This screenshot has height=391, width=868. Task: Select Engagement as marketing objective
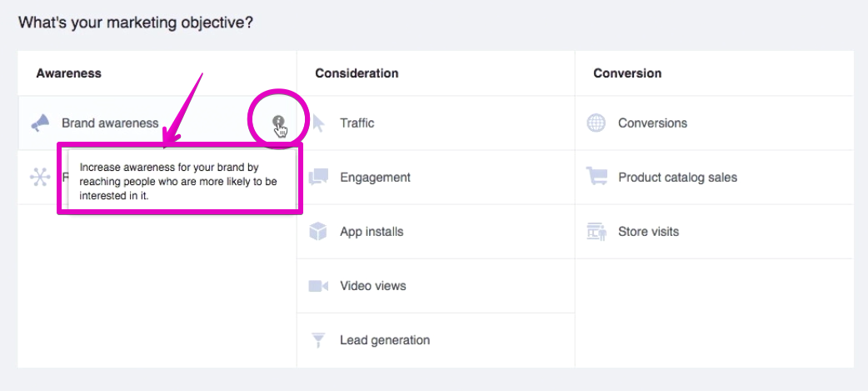[436, 178]
